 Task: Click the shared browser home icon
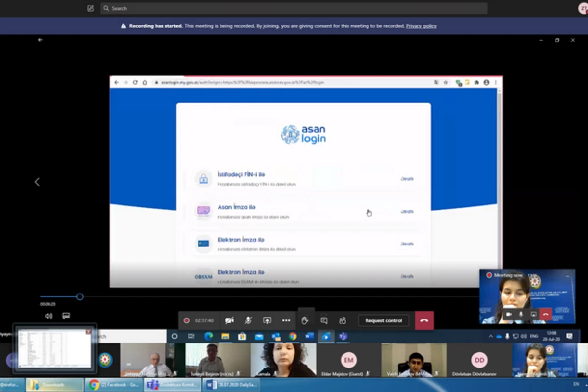(x=145, y=83)
